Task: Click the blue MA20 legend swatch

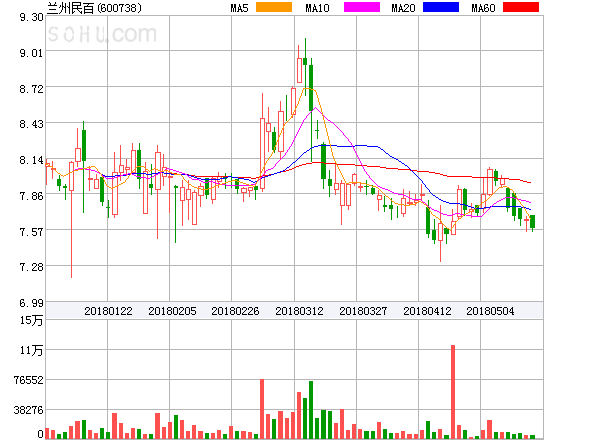Action: pyautogui.click(x=441, y=7)
